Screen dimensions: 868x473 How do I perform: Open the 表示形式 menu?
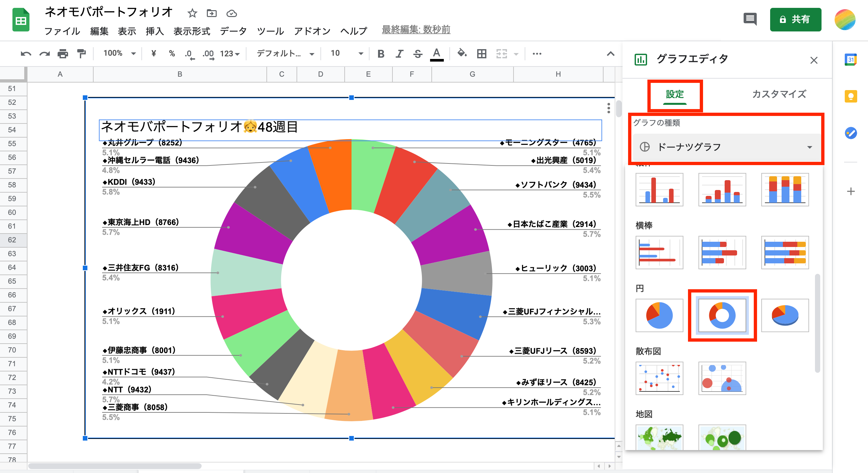pyautogui.click(x=192, y=31)
